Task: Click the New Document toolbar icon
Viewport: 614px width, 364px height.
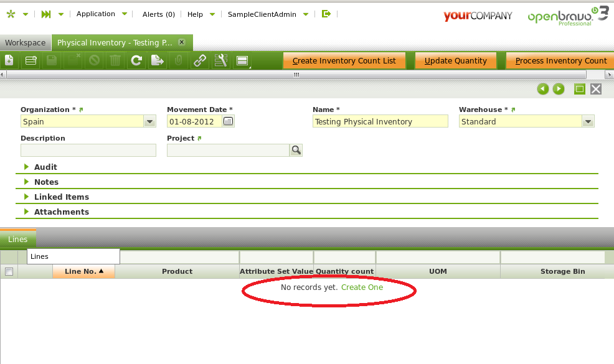Action: click(x=9, y=60)
